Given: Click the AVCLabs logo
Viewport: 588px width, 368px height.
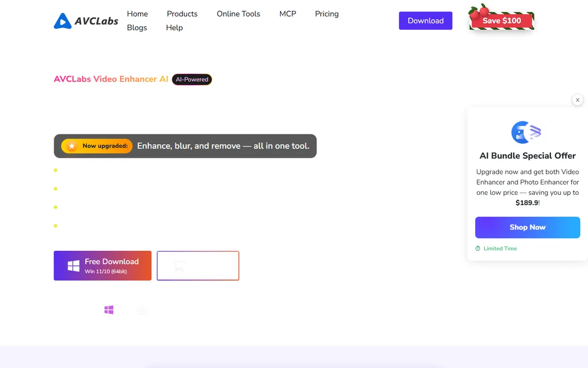Looking at the screenshot, I should [86, 21].
